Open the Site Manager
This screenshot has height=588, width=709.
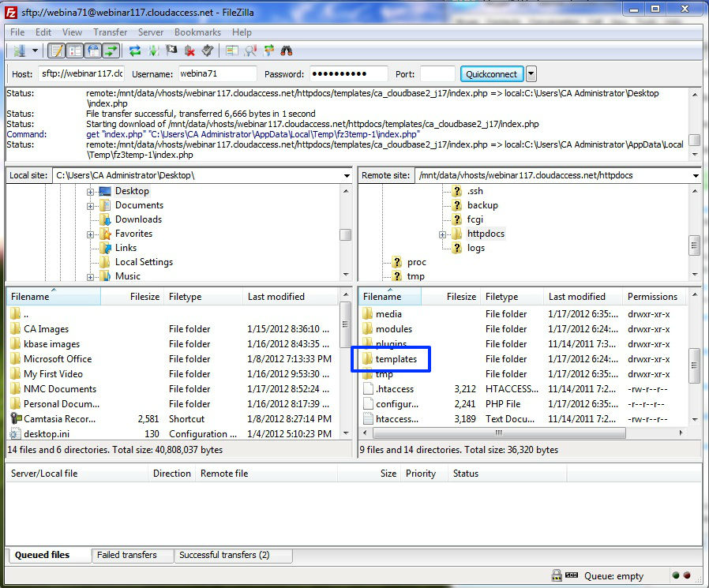(19, 51)
